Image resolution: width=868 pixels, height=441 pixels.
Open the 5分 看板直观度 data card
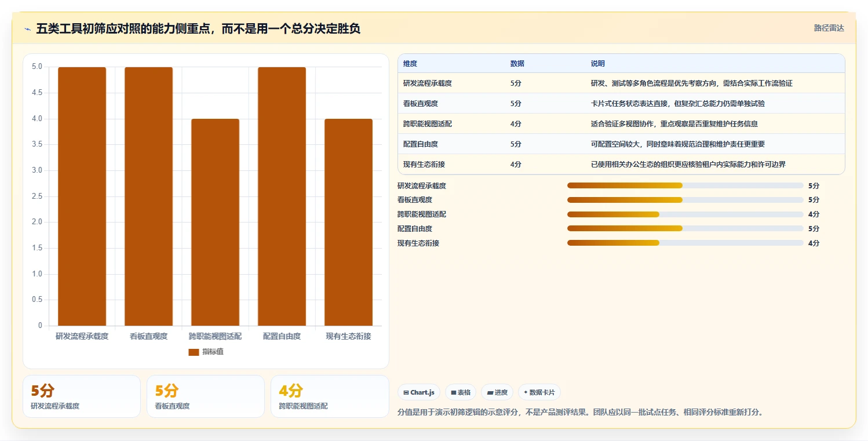coord(206,396)
